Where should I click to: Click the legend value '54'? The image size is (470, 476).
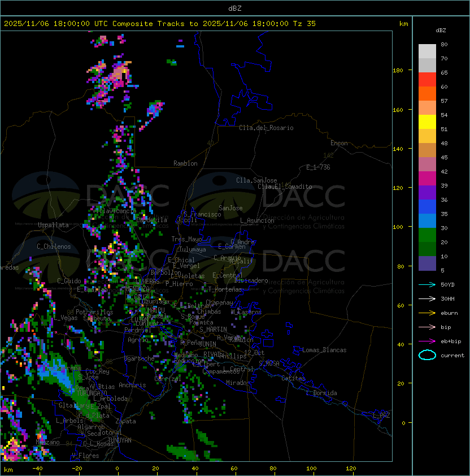[444, 115]
